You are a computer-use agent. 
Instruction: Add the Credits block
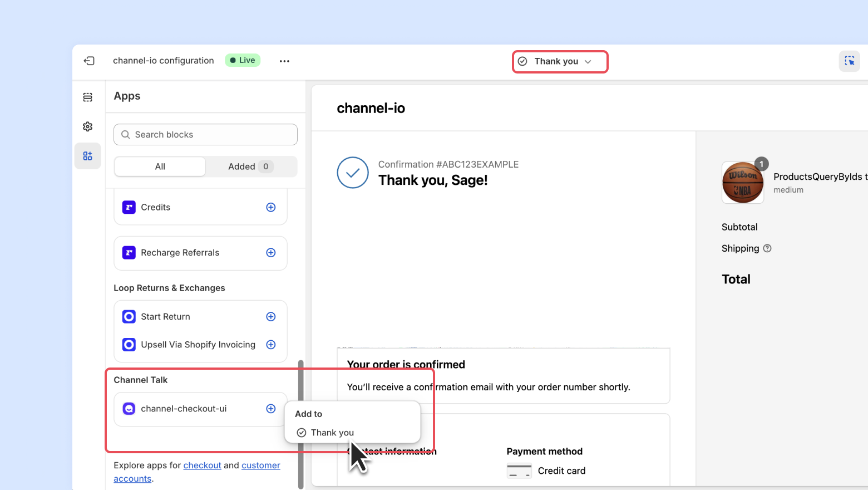(271, 207)
